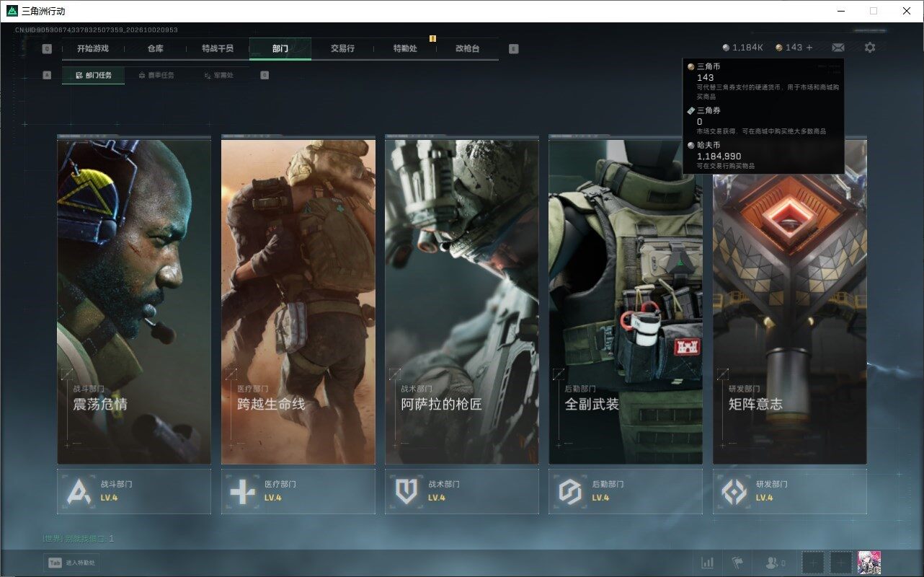Open the mail envelope icon

[x=838, y=48]
